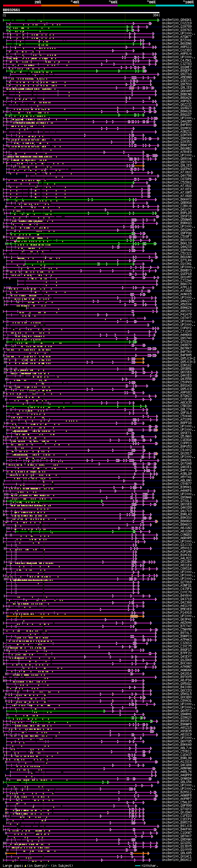Select the white query sequence bar
Screen dimensions: 197x868
tap(81, 13)
